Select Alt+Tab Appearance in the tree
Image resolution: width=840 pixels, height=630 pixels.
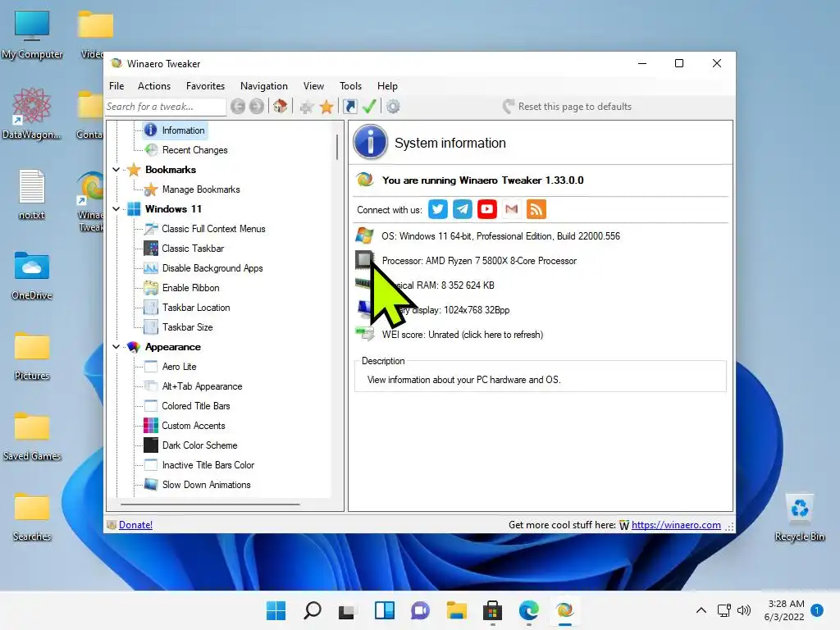coord(202,386)
